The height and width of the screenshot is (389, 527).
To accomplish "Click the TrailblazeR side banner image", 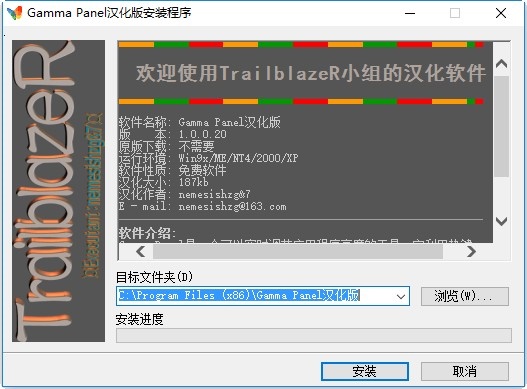I will (x=58, y=191).
